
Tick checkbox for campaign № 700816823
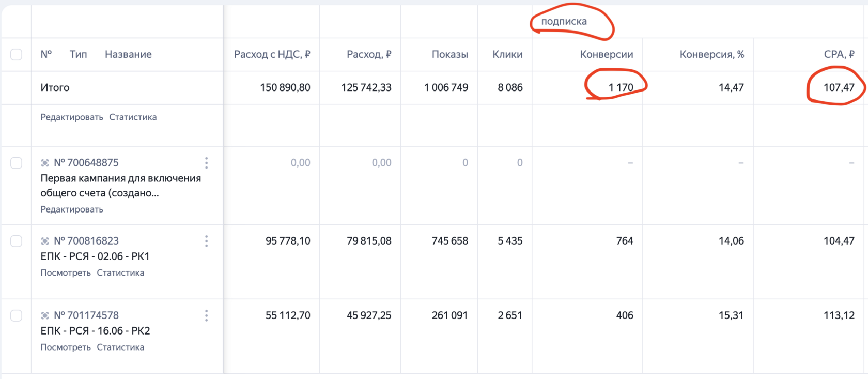tap(17, 241)
